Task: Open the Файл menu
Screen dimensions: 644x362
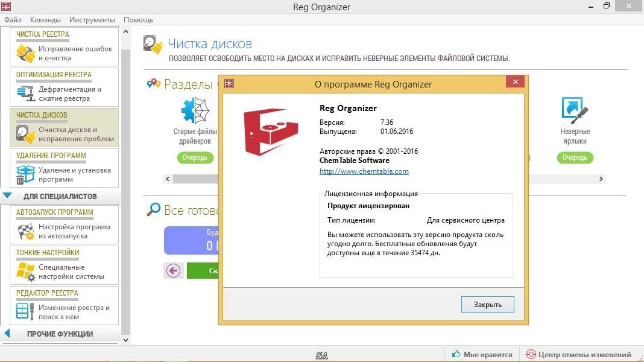Action: click(13, 20)
